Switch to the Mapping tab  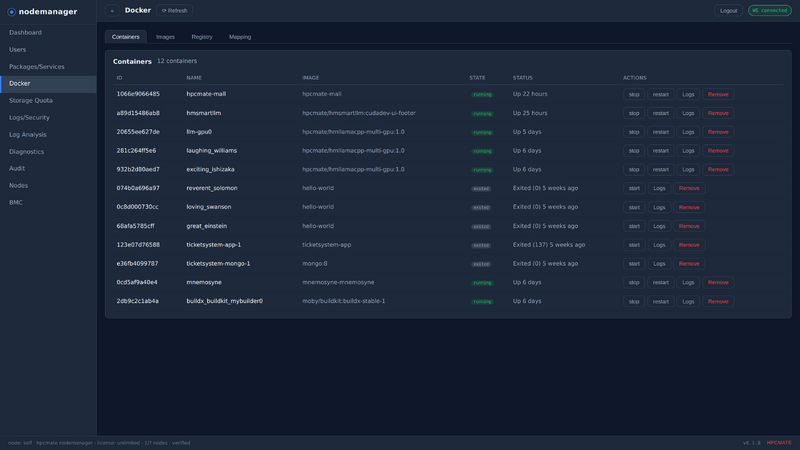[240, 37]
